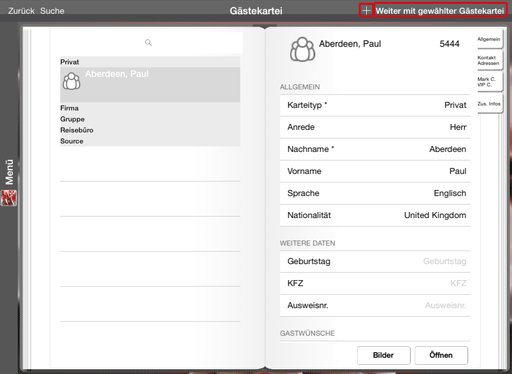Open the Sprache field showing Englisch
Image resolution: width=512 pixels, height=374 pixels.
pos(375,193)
